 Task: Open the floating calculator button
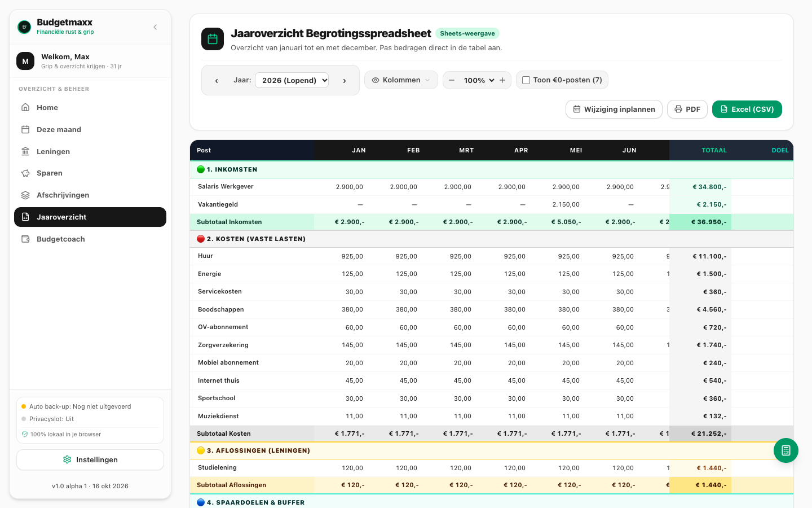pyautogui.click(x=786, y=450)
